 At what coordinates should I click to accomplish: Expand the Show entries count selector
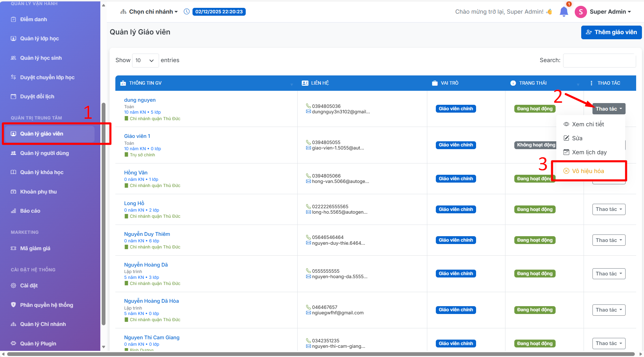pyautogui.click(x=145, y=60)
